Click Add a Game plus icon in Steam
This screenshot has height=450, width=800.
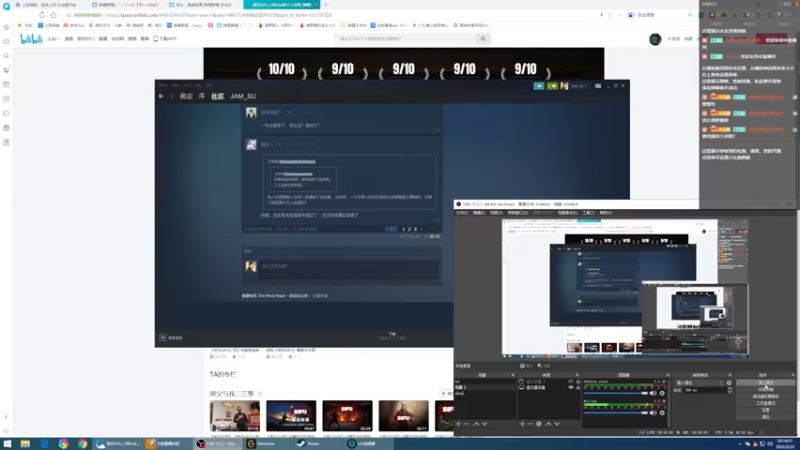[163, 337]
